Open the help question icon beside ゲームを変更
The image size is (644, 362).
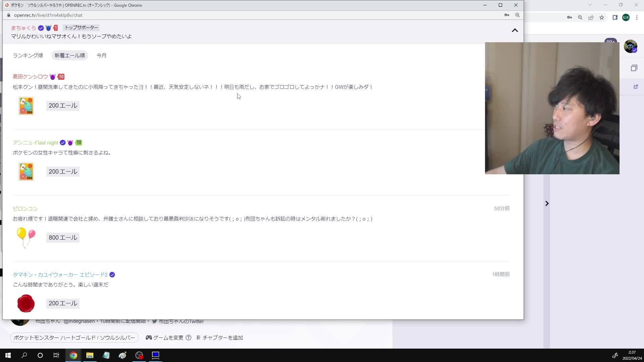[189, 338]
